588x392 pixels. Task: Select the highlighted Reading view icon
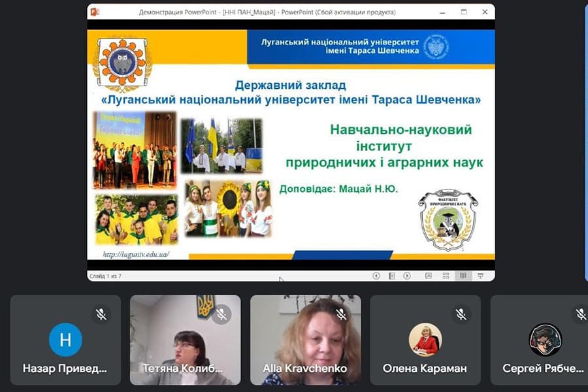tap(463, 276)
